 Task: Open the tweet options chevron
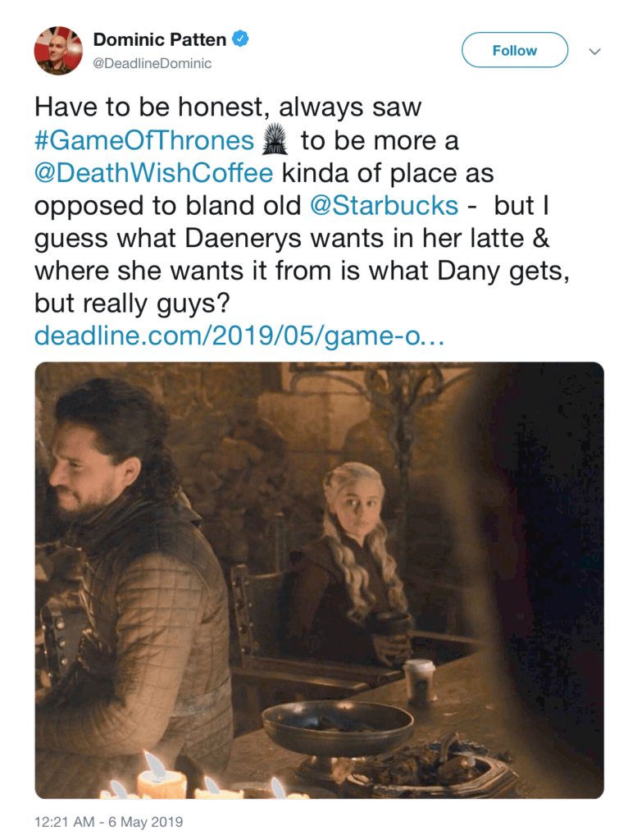[594, 52]
